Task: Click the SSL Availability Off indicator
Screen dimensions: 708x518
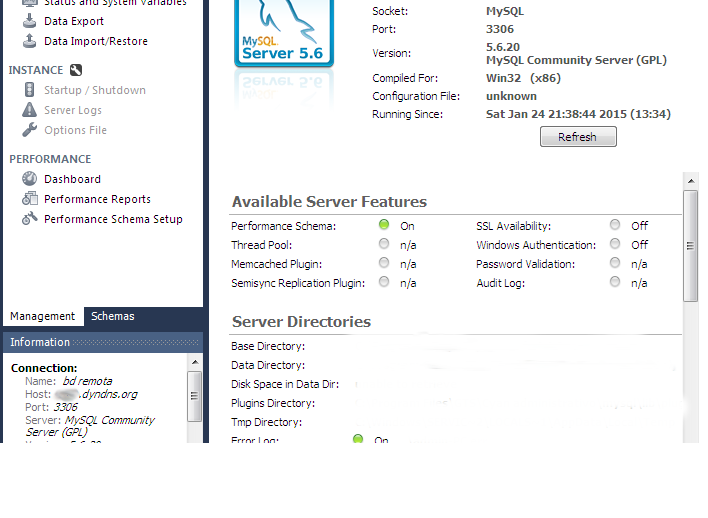Action: 615,224
